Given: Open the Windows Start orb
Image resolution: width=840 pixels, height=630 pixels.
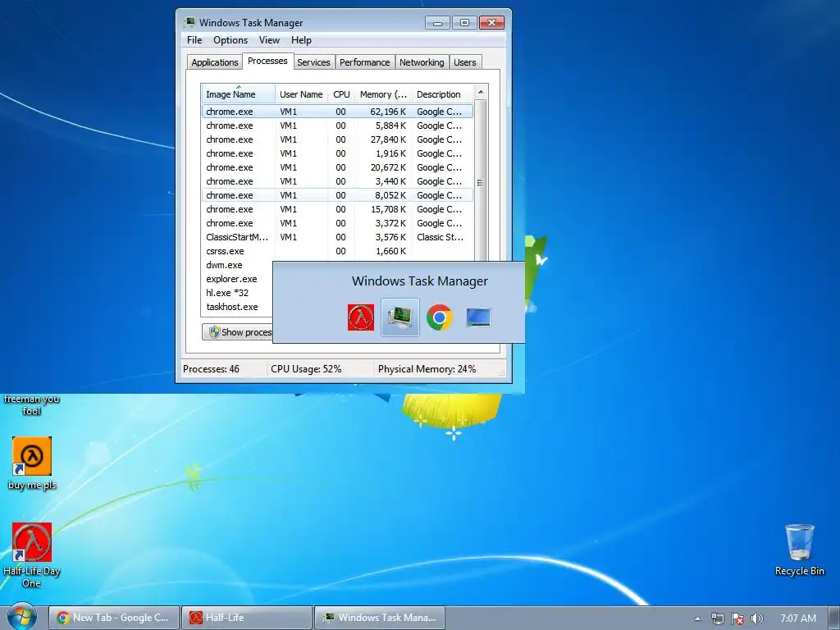Looking at the screenshot, I should tap(21, 617).
